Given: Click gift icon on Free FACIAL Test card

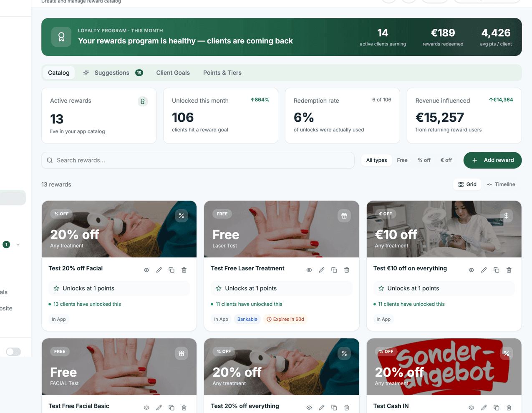Looking at the screenshot, I should click(x=182, y=353).
